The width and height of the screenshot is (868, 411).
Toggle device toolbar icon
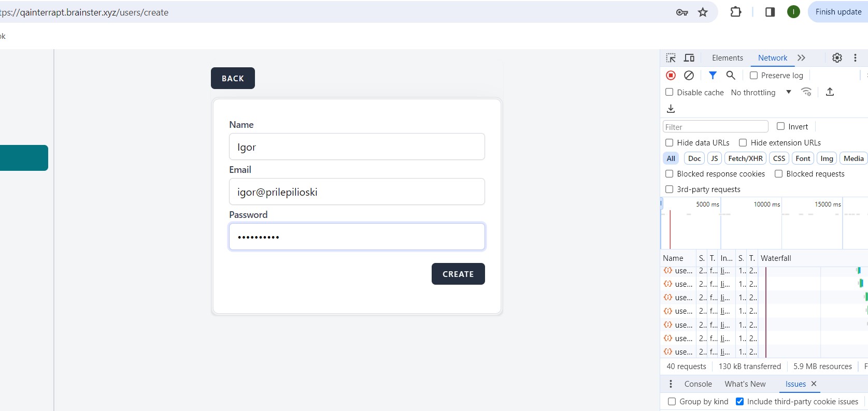[689, 58]
